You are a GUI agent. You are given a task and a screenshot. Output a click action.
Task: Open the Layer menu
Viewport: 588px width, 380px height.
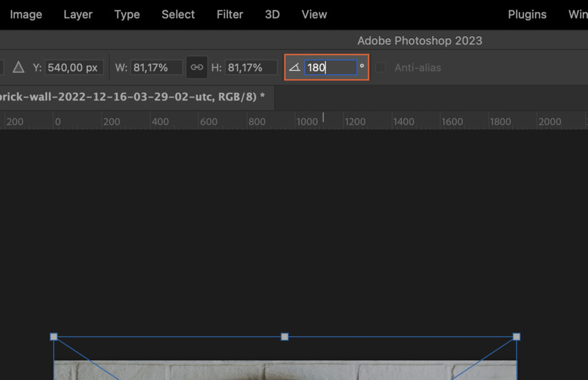[x=78, y=14]
